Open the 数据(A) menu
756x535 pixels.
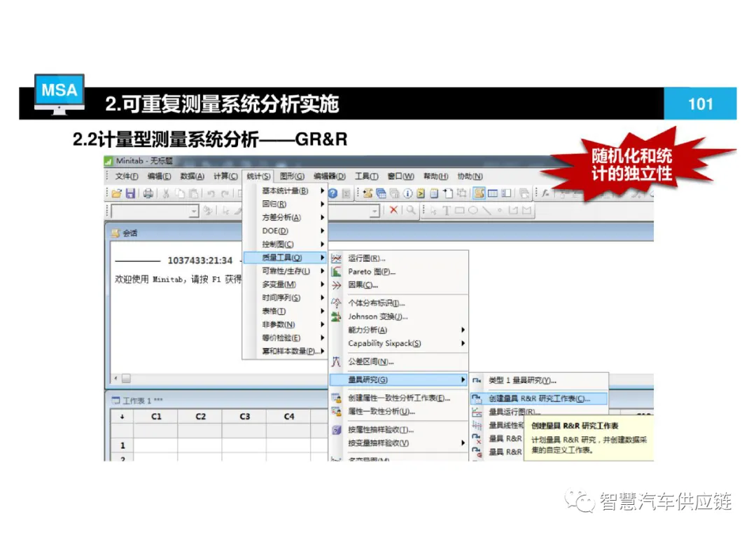(192, 176)
